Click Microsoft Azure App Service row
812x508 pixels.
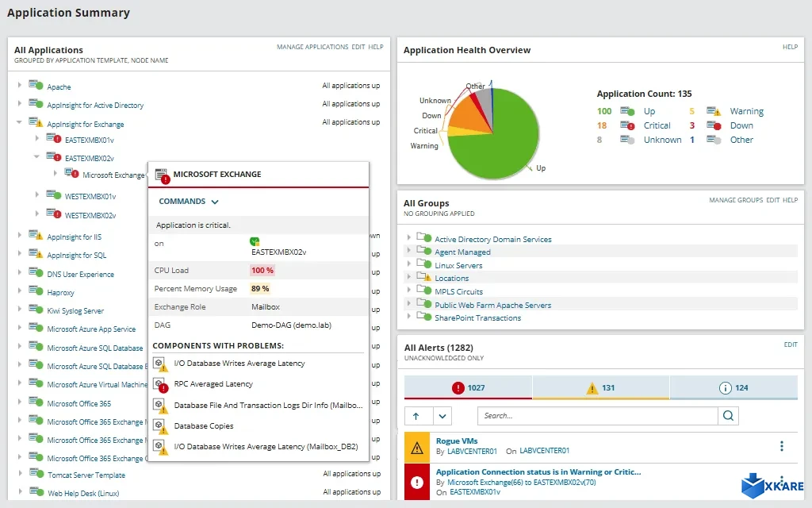coord(91,329)
